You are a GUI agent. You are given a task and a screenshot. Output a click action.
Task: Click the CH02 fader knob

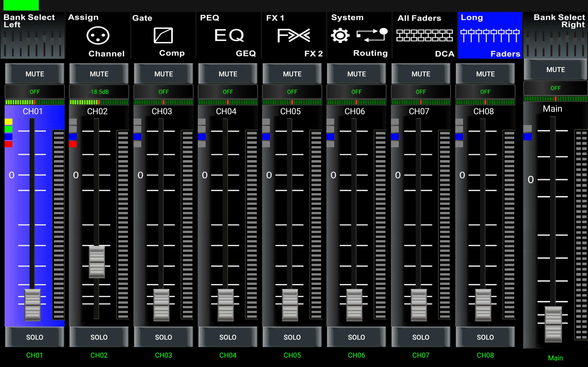97,262
